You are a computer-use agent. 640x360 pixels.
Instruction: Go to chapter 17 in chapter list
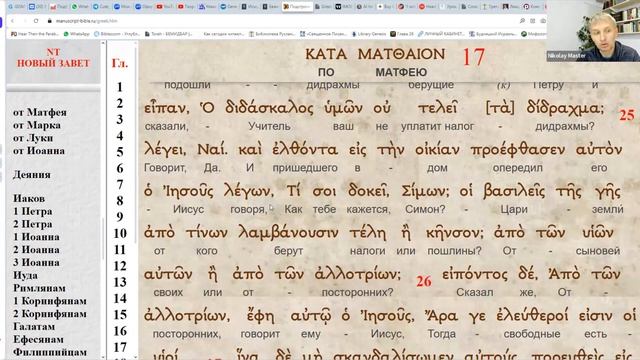(120, 347)
